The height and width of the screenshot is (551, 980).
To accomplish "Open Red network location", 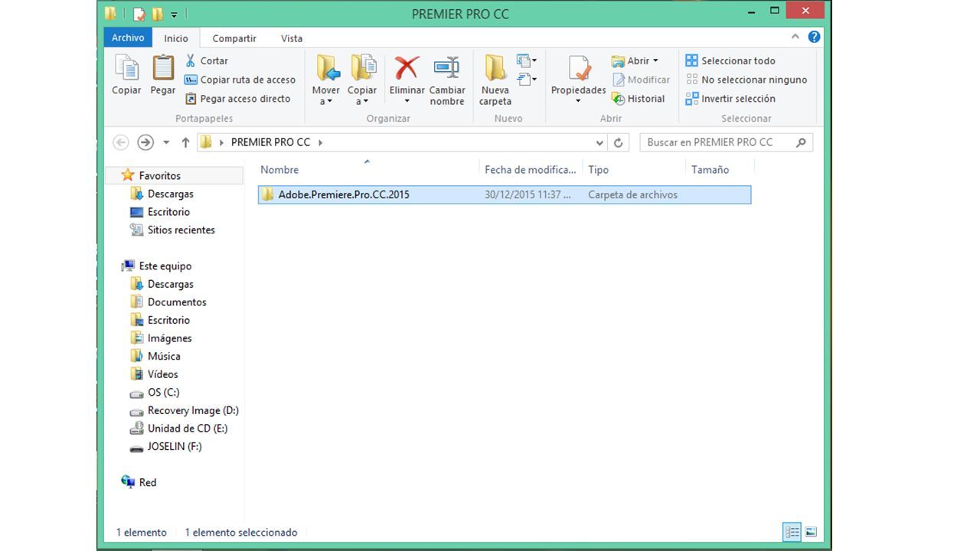I will (147, 483).
